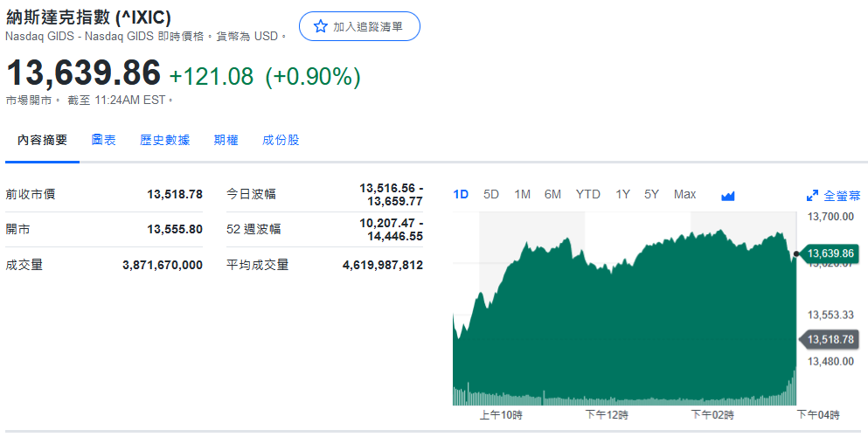Show the Max chart range
The height and width of the screenshot is (437, 868).
point(684,194)
